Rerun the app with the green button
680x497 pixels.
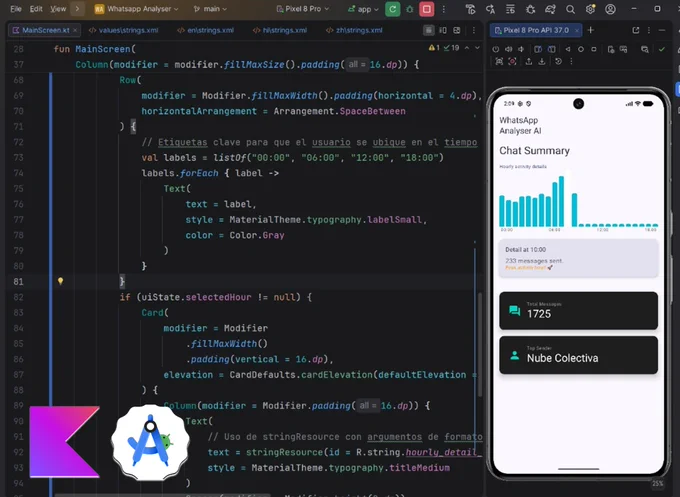[x=392, y=9]
